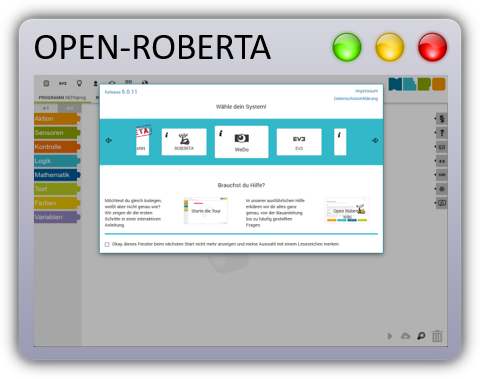Select the WeDo system tile

pos(241,142)
